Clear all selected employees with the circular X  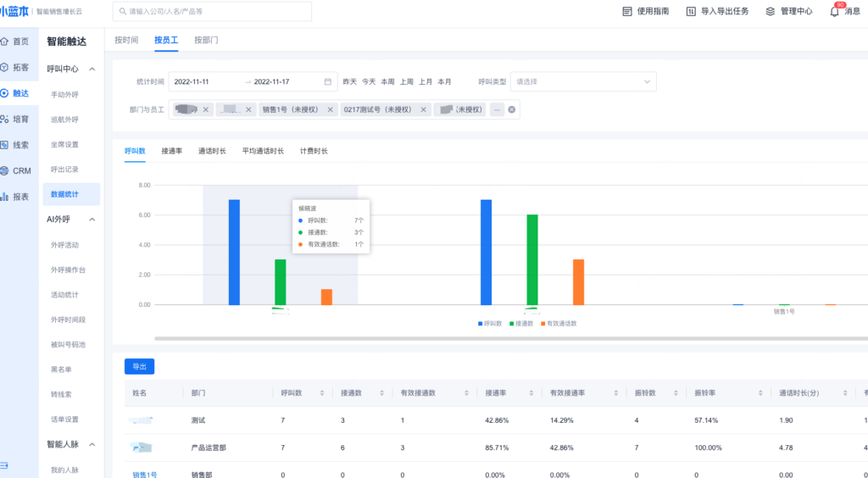[x=512, y=109]
